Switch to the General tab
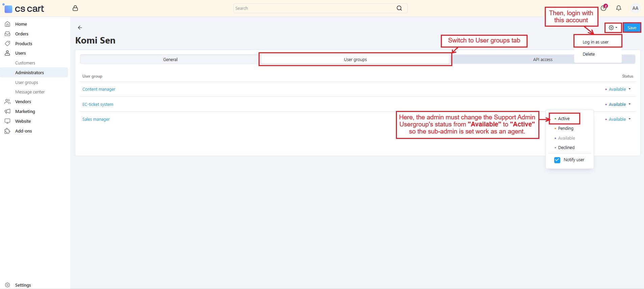The height and width of the screenshot is (289, 644). click(x=170, y=60)
